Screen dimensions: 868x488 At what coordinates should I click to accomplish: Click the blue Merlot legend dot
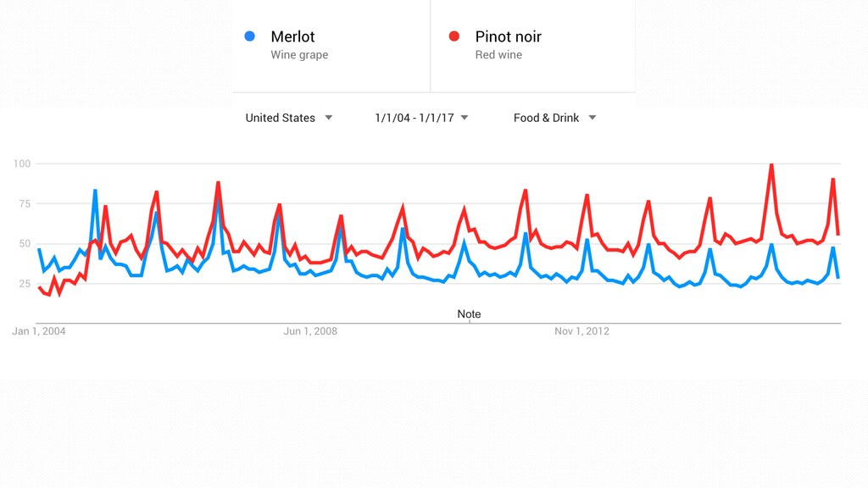[x=250, y=36]
